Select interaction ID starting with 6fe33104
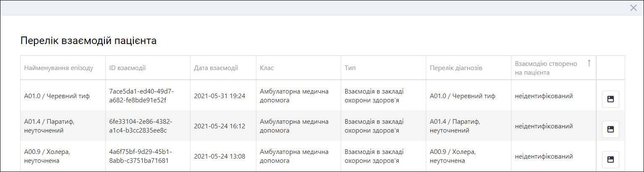 (x=141, y=126)
